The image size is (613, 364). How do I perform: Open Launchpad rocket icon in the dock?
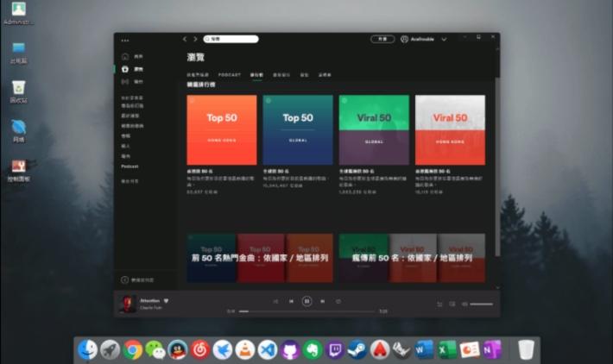(x=110, y=349)
